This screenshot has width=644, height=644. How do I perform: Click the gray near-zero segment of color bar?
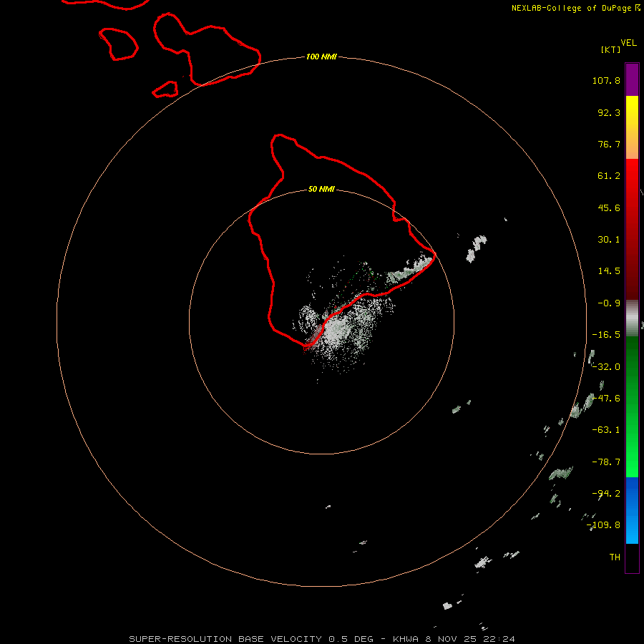(x=632, y=318)
